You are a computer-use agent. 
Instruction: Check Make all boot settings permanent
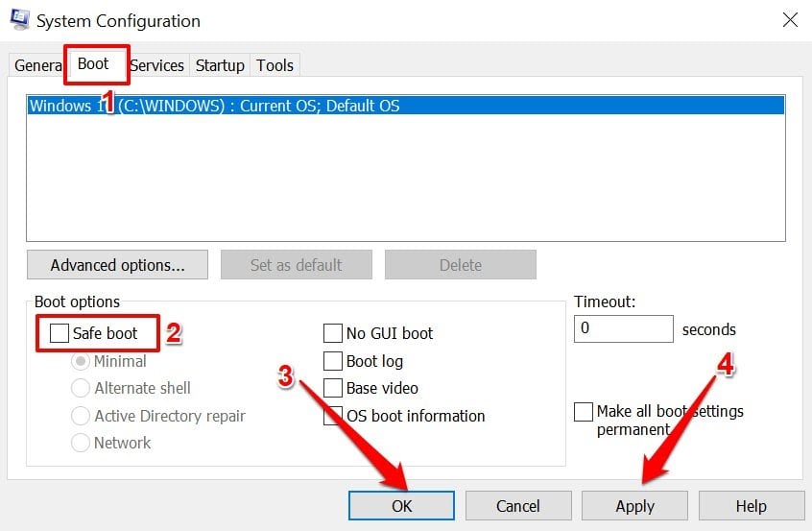click(x=584, y=412)
